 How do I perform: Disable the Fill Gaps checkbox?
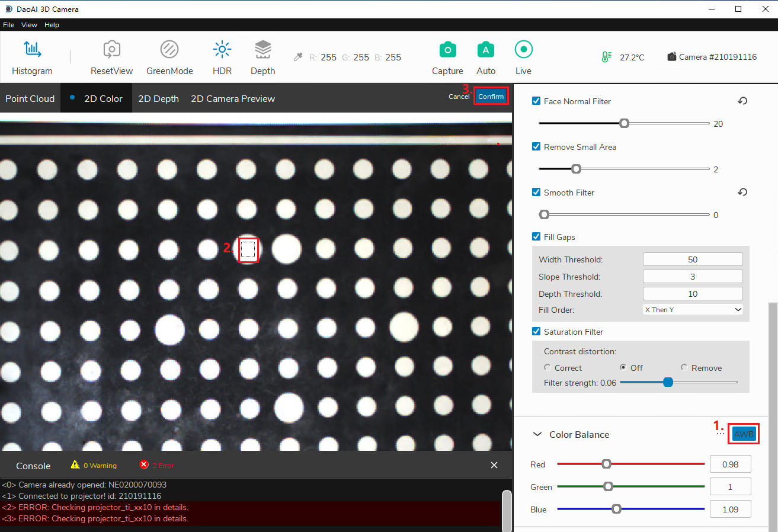coord(536,237)
